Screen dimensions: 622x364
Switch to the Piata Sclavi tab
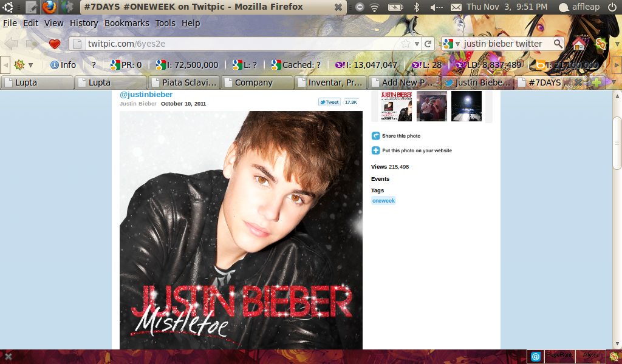(183, 83)
